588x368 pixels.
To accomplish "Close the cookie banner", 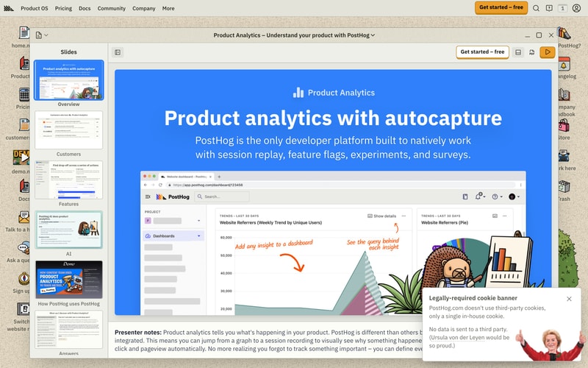I will [x=569, y=299].
